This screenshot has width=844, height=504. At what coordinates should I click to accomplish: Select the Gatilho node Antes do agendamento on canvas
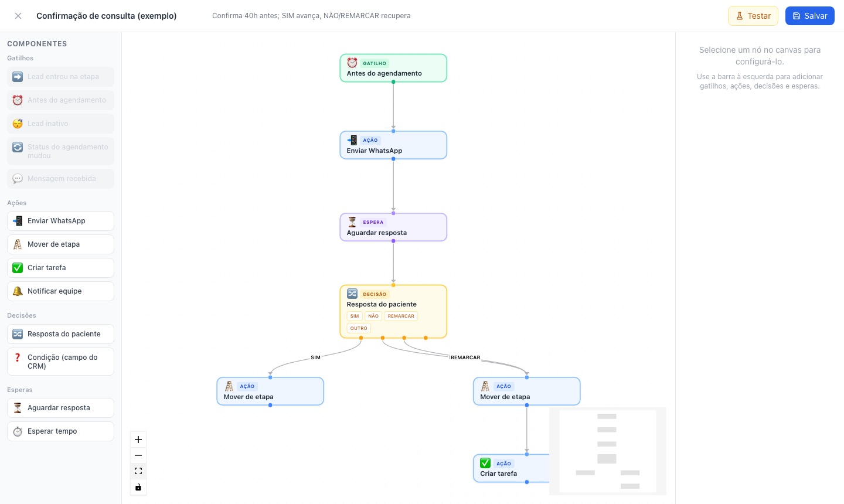tap(393, 68)
